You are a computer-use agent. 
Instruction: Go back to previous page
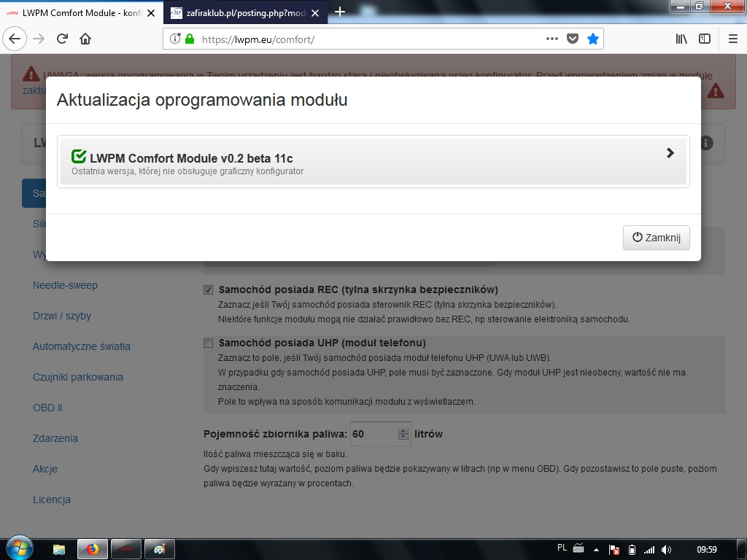pyautogui.click(x=15, y=39)
